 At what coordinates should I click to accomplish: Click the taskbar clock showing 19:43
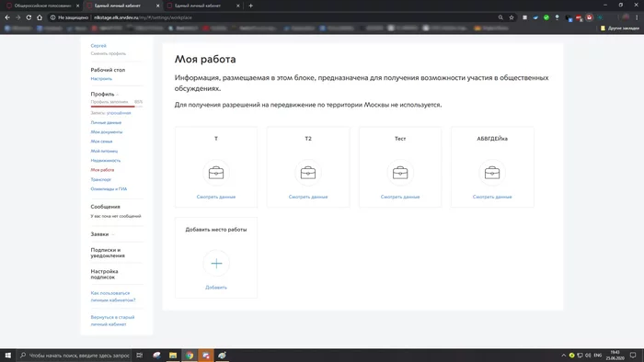click(x=615, y=356)
